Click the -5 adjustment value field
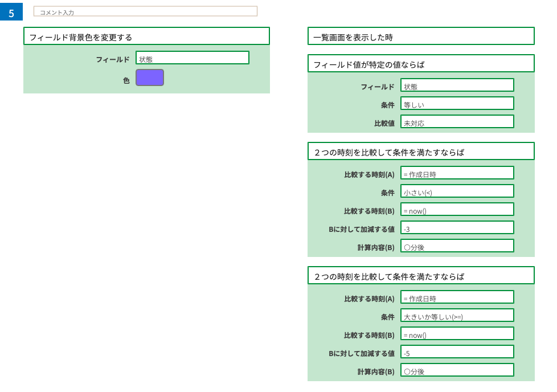 click(457, 352)
